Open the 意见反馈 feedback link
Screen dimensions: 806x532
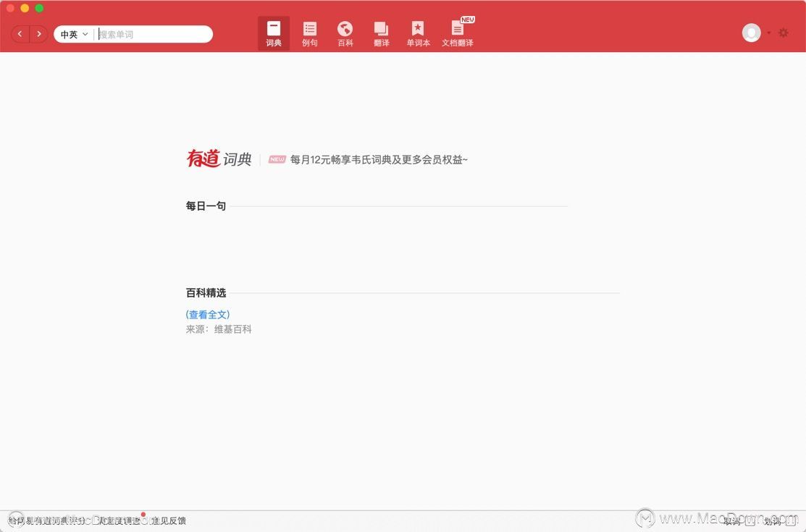[169, 520]
